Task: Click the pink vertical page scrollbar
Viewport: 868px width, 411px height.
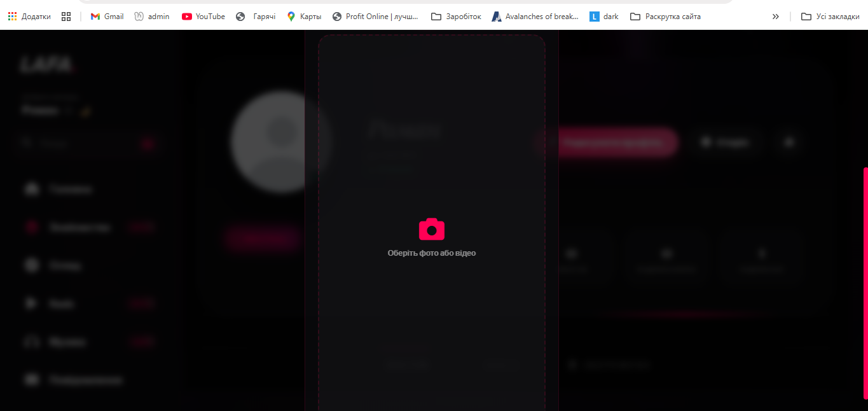Action: point(865,280)
